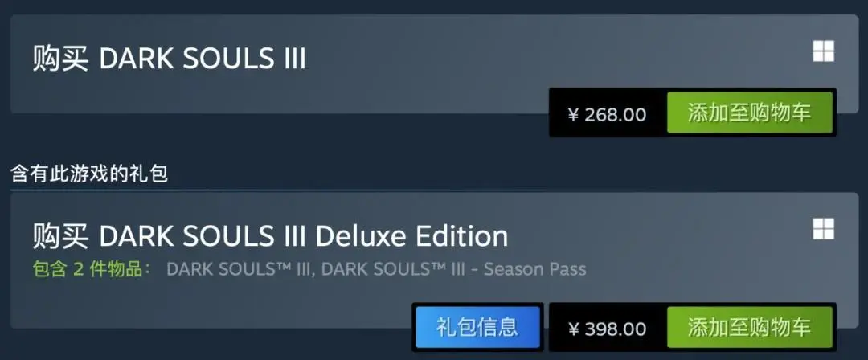This screenshot has width=868, height=360.
Task: Open the blue 礼包信息 package info button
Action: click(477, 327)
